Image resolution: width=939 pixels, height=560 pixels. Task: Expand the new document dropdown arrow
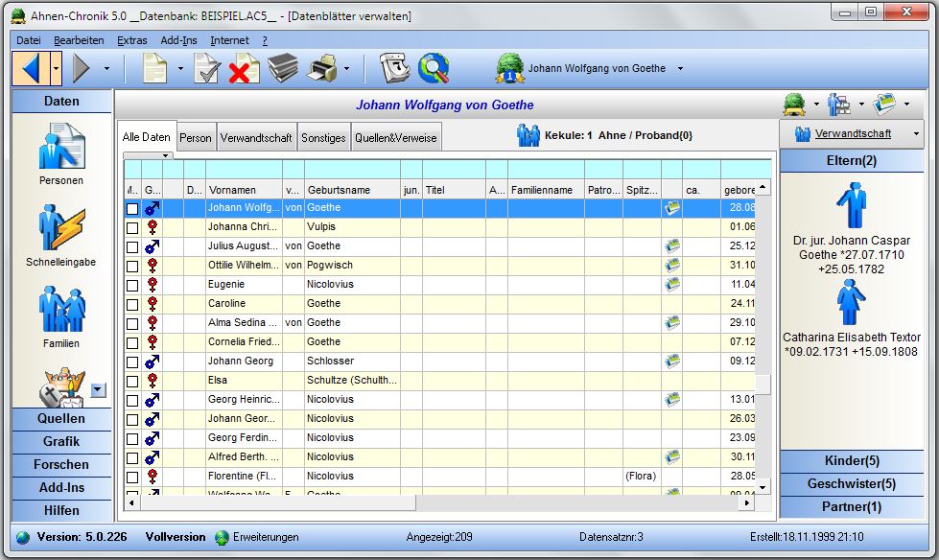coord(180,68)
